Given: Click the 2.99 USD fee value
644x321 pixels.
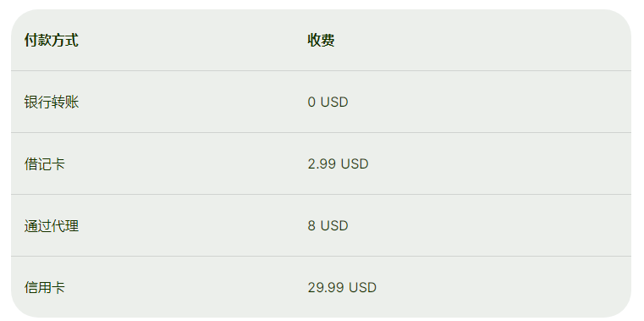Looking at the screenshot, I should [338, 164].
